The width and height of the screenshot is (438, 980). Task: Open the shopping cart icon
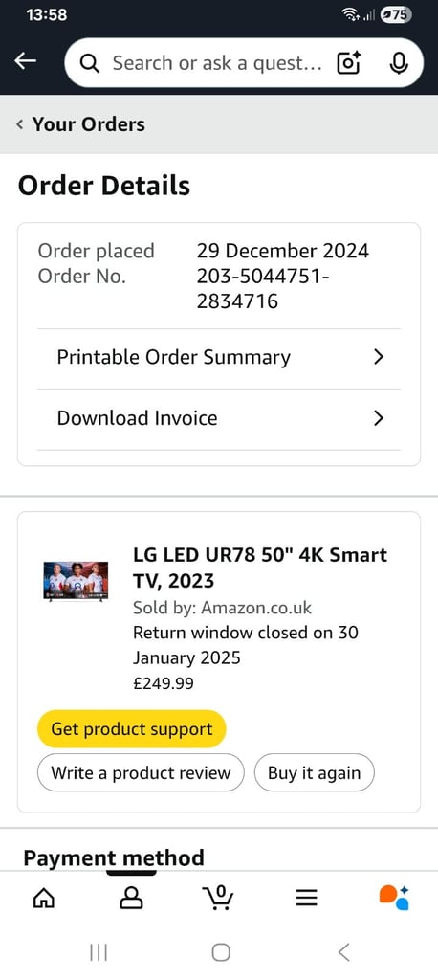click(219, 898)
